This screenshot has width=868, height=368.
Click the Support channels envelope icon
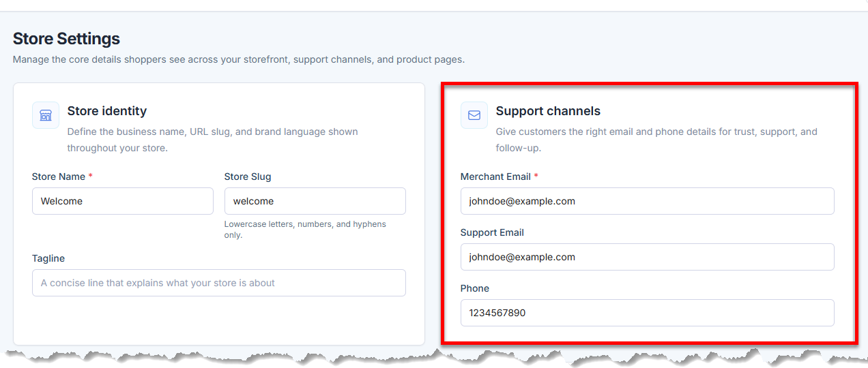coord(474,115)
